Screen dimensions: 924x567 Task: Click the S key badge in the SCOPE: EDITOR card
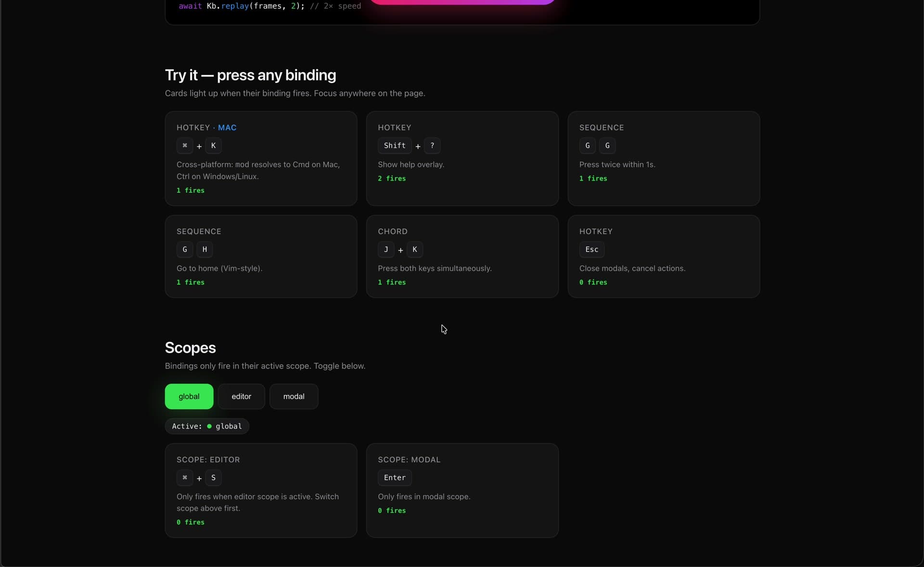pyautogui.click(x=214, y=478)
